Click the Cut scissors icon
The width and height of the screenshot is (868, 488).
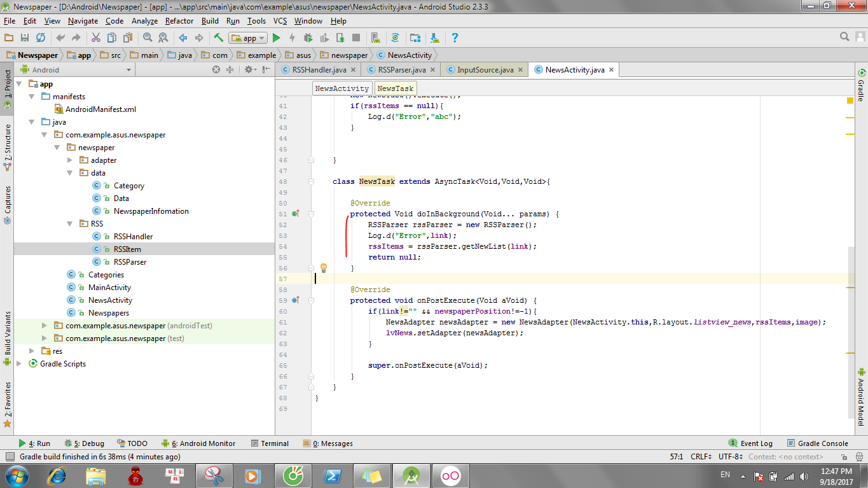coord(96,38)
